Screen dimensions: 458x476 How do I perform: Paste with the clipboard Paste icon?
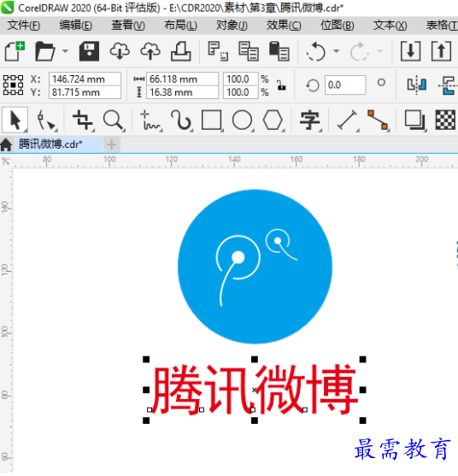[x=279, y=51]
